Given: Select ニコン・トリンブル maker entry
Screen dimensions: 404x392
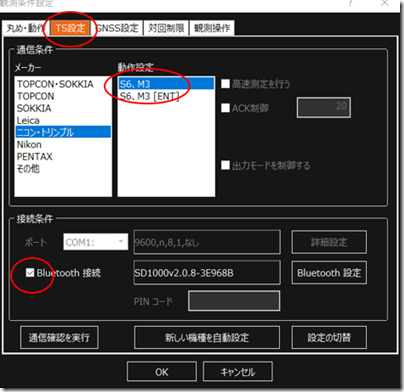Looking at the screenshot, I should click(63, 132).
